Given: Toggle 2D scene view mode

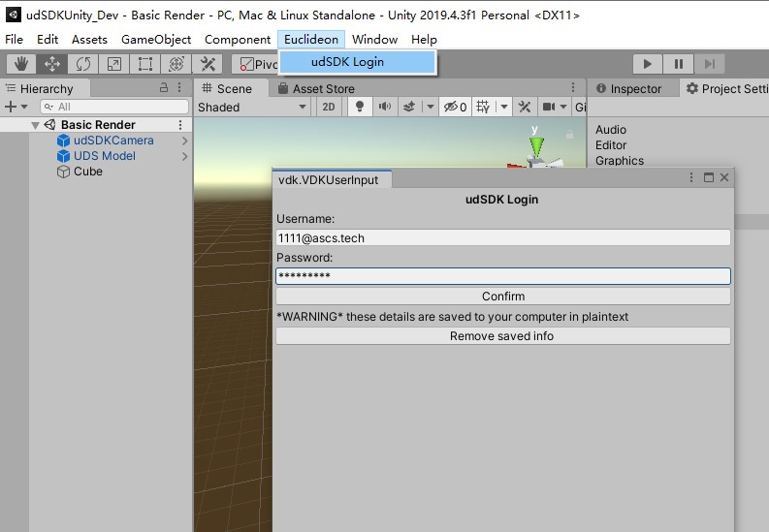Looking at the screenshot, I should (329, 107).
